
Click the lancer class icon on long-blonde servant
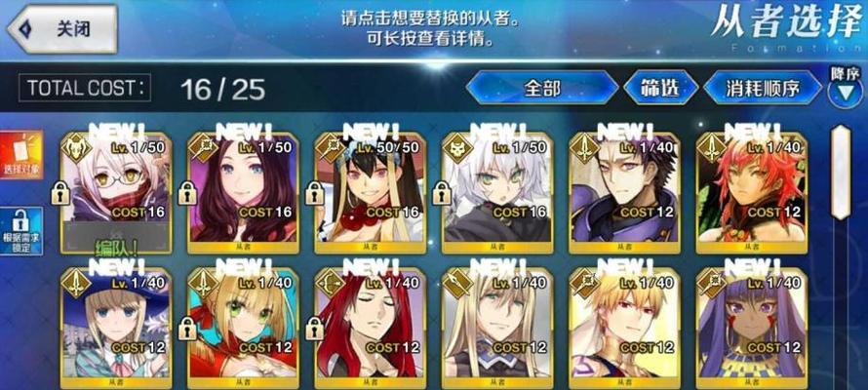pos(458,283)
